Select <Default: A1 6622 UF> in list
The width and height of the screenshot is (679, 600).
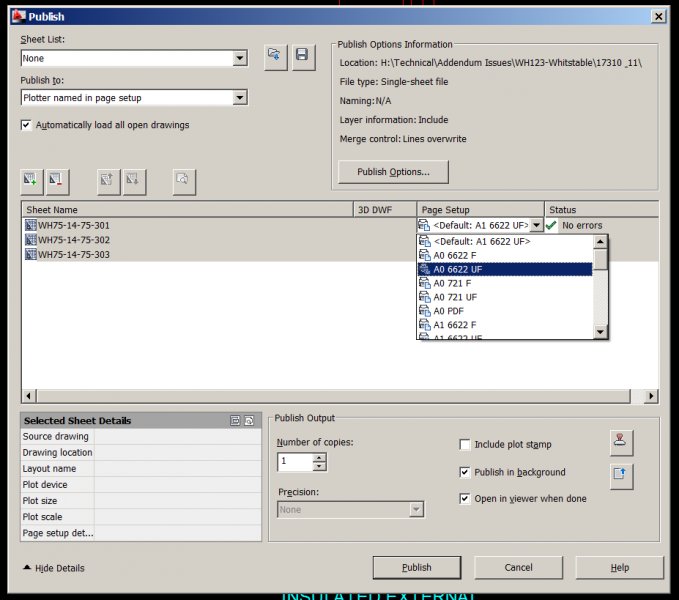pyautogui.click(x=505, y=242)
